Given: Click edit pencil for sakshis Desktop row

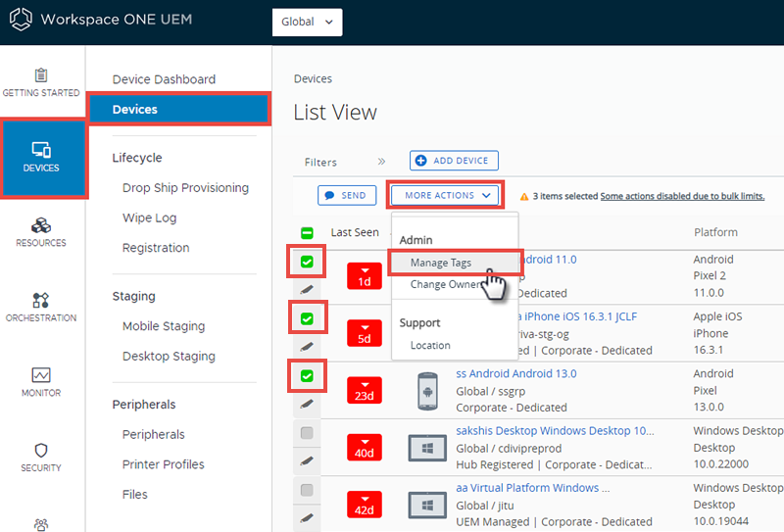Looking at the screenshot, I should [x=307, y=460].
